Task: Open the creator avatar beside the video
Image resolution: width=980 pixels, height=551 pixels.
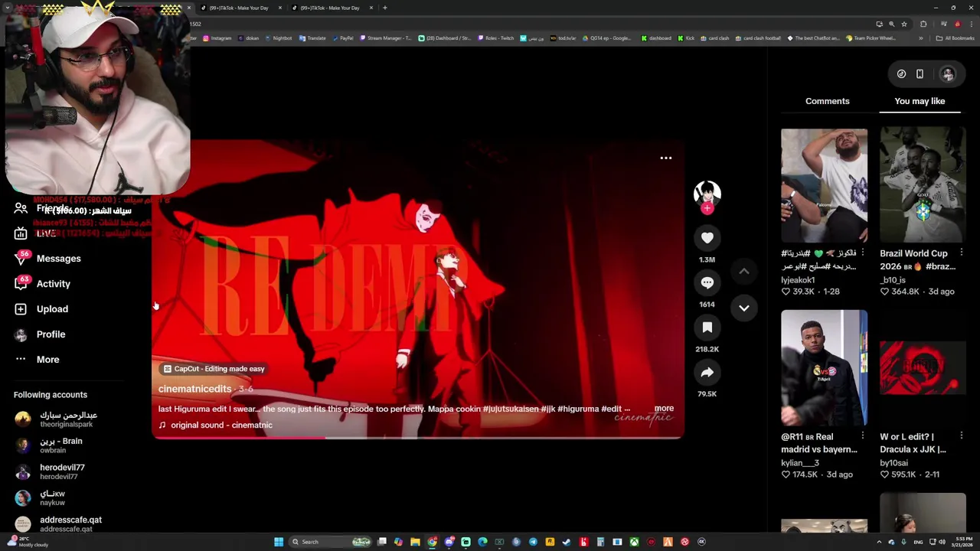Action: tap(707, 192)
